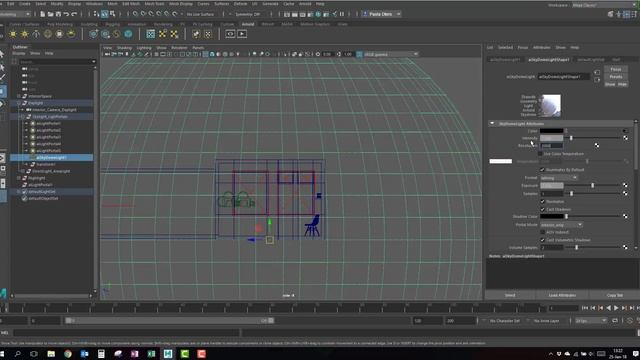640x360 pixels.
Task: Open the Arnold RenderView shelf icon
Action: click(x=230, y=34)
